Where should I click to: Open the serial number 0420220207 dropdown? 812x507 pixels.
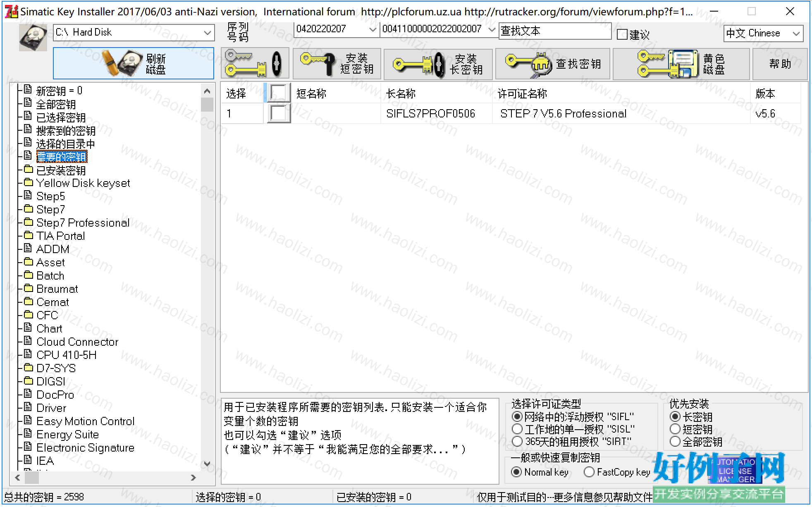coord(373,29)
